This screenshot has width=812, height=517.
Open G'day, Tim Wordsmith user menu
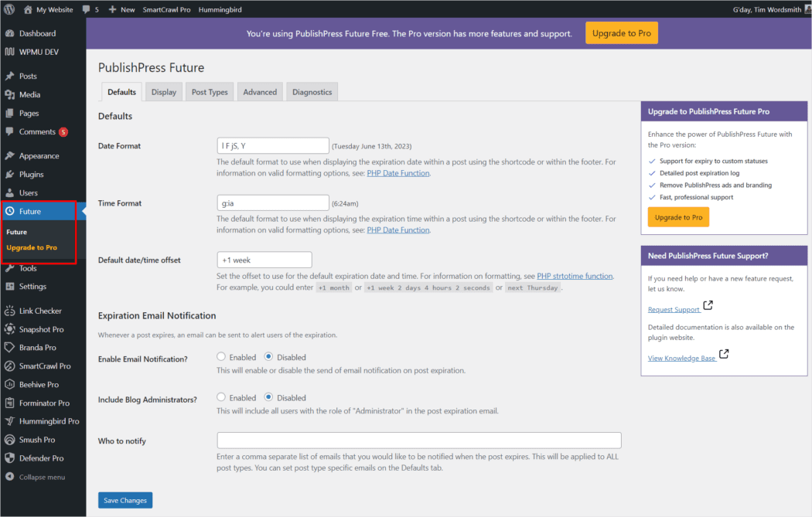click(x=766, y=9)
